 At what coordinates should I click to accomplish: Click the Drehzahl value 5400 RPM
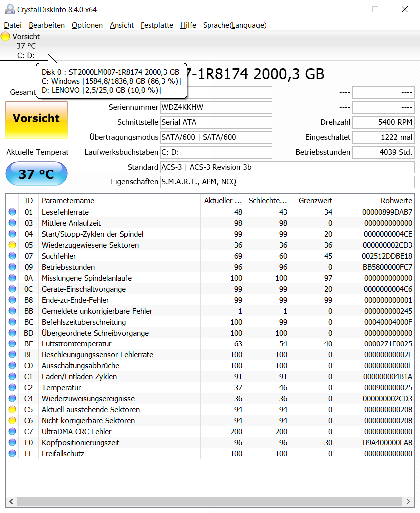pyautogui.click(x=383, y=122)
